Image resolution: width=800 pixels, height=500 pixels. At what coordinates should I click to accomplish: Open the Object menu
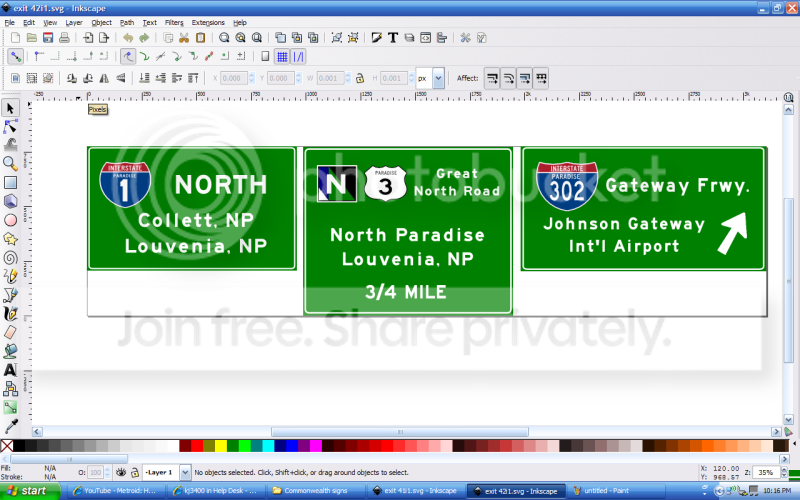[x=102, y=22]
